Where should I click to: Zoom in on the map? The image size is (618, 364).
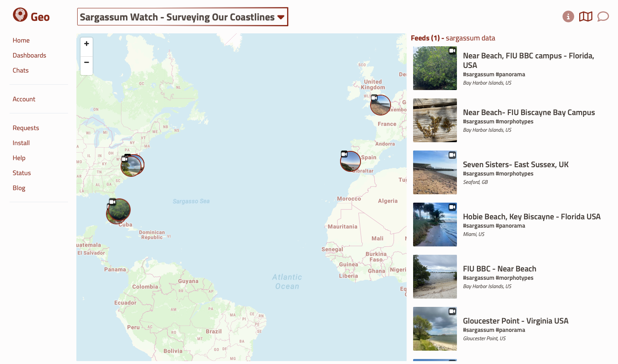[x=86, y=44]
